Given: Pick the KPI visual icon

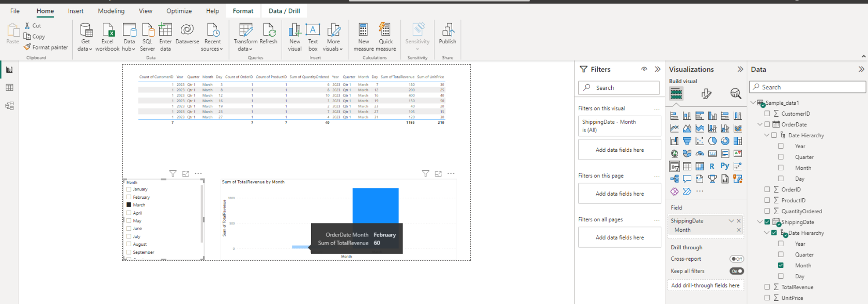Looking at the screenshot, I should [738, 153].
